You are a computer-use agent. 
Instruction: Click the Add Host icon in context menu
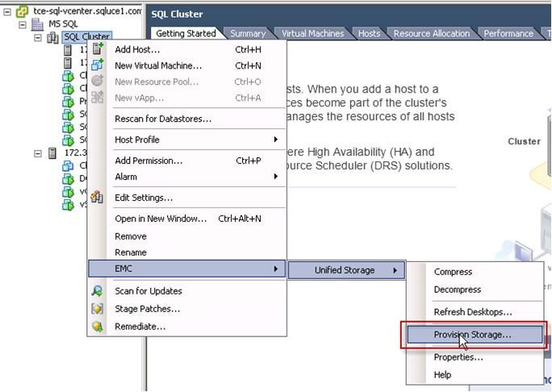click(98, 48)
